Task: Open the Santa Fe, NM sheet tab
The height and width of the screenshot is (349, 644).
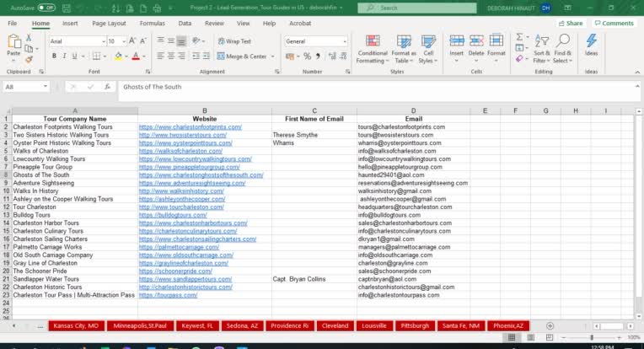Action: [461, 325]
